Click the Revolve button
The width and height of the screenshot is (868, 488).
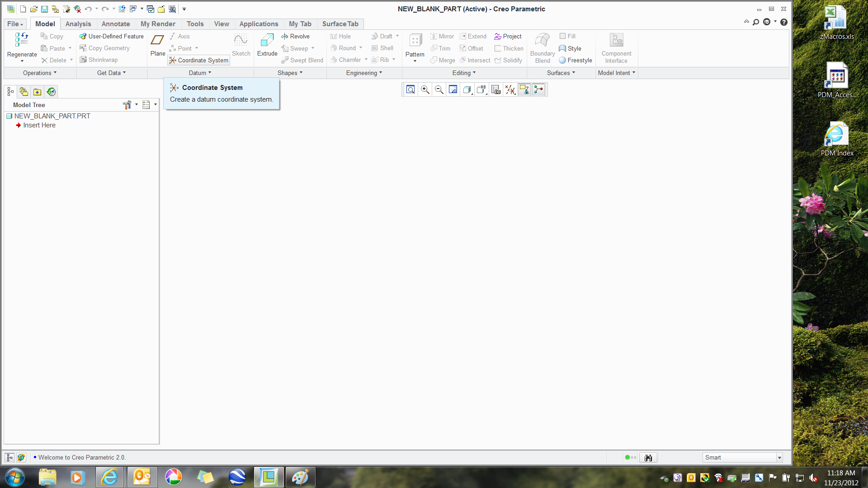(295, 36)
